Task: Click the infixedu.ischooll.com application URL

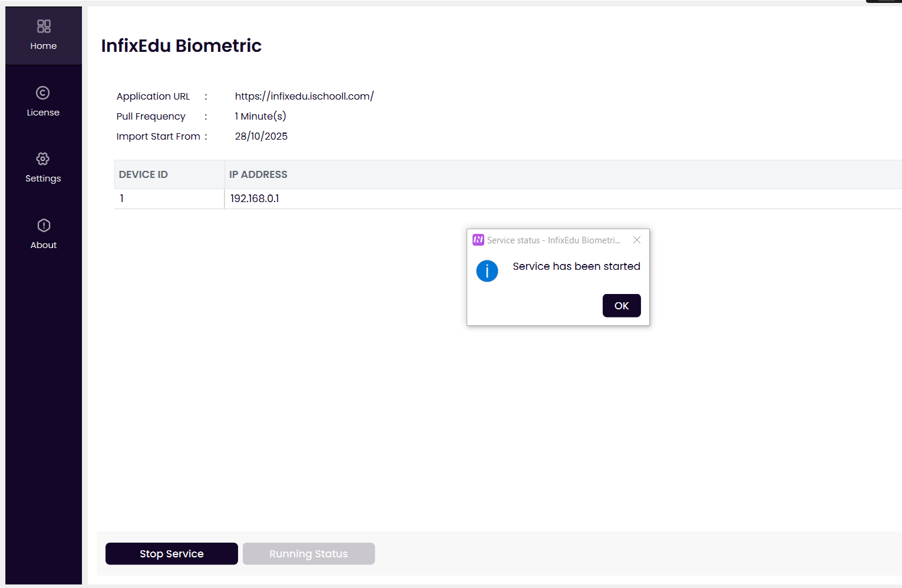Action: tap(304, 96)
